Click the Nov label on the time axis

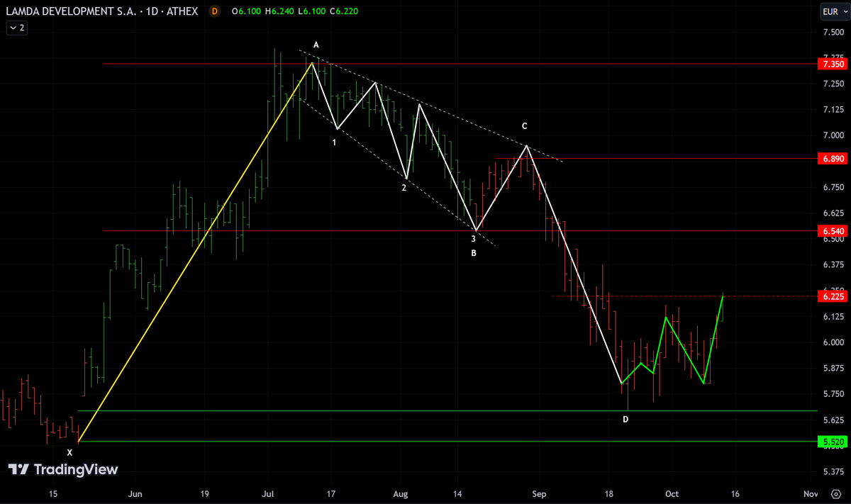tap(811, 494)
